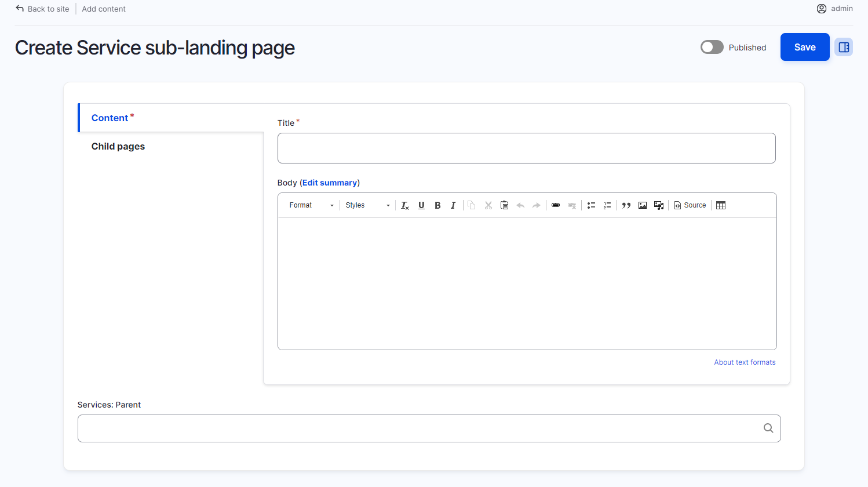Insert a table from the toolbar
868x487 pixels.
[721, 205]
